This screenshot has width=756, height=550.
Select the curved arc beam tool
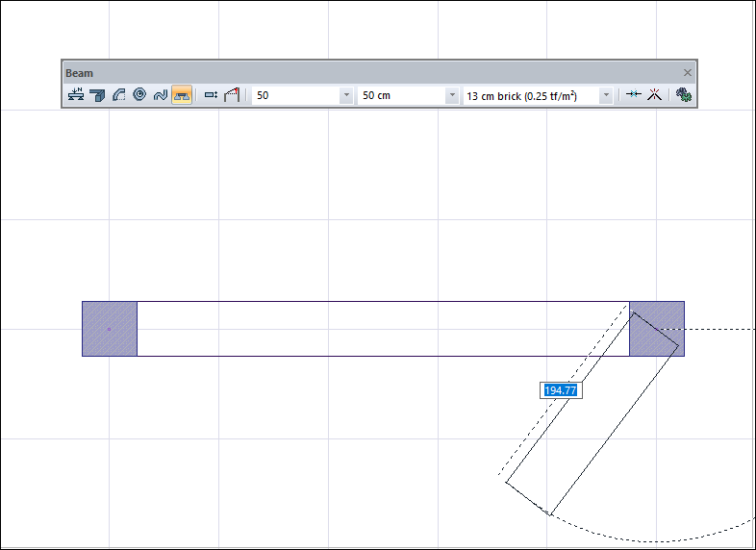click(118, 95)
